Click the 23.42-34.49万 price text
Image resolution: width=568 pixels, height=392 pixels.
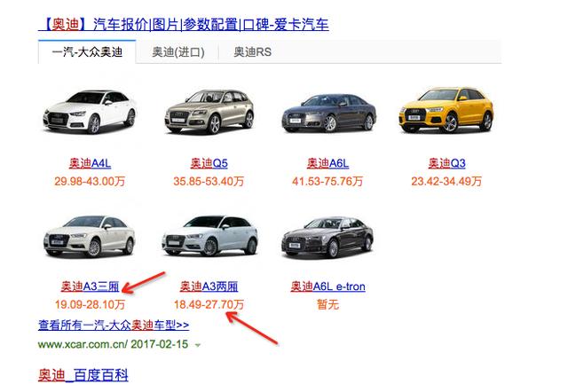[x=446, y=181]
